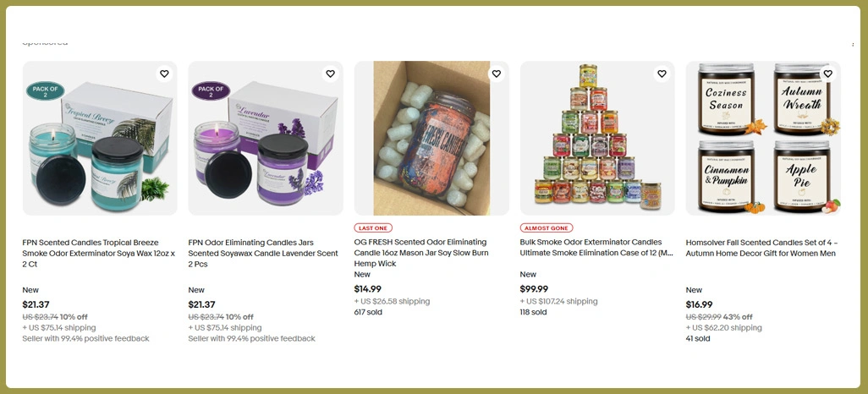The width and height of the screenshot is (868, 394).
Task: Open FPN Scented Candles Tropical Breeze title link
Action: (98, 254)
